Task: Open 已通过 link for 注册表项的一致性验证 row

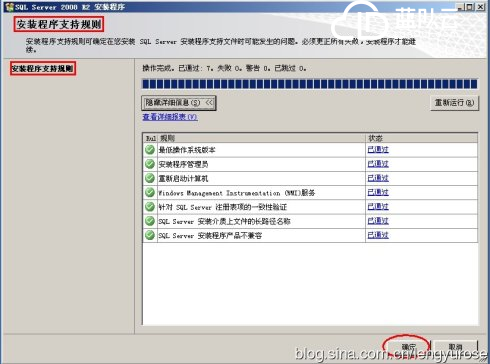Action: (x=378, y=207)
